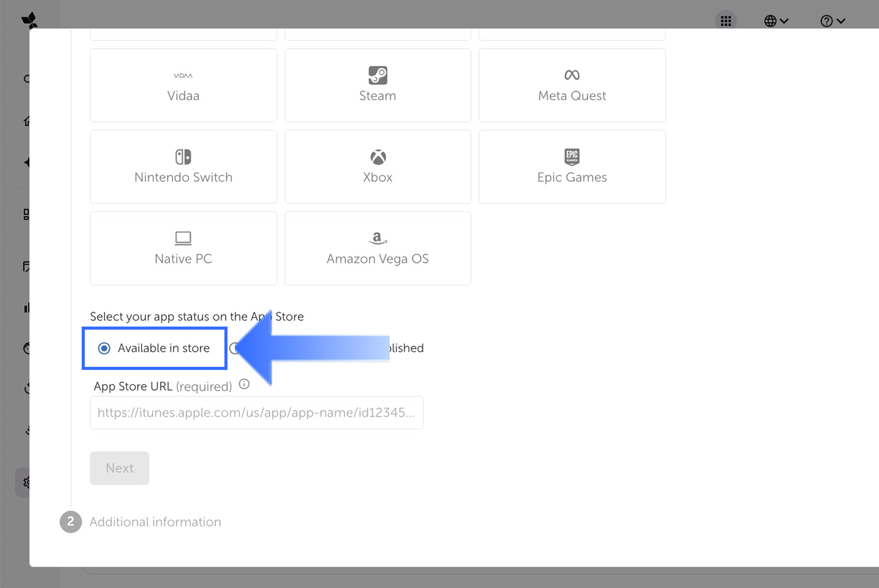Open the settings gear in sidebar
The height and width of the screenshot is (588, 879).
pyautogui.click(x=25, y=483)
